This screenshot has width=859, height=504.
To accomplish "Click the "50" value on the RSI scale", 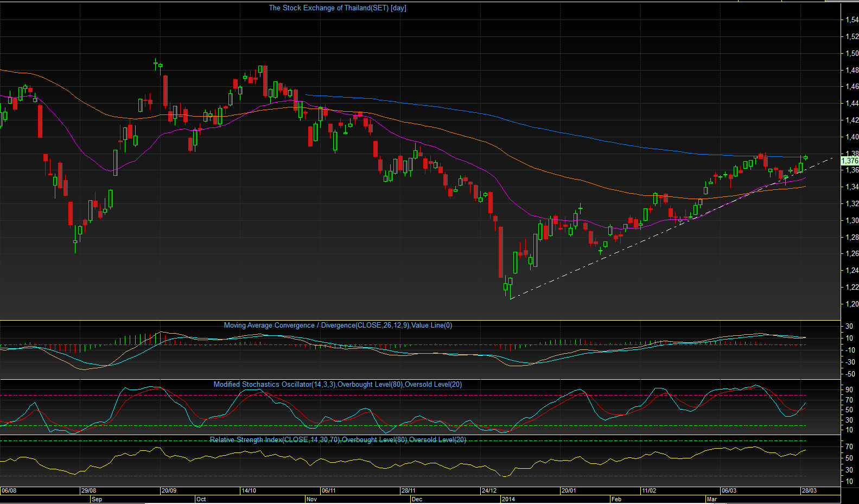I will click(849, 458).
